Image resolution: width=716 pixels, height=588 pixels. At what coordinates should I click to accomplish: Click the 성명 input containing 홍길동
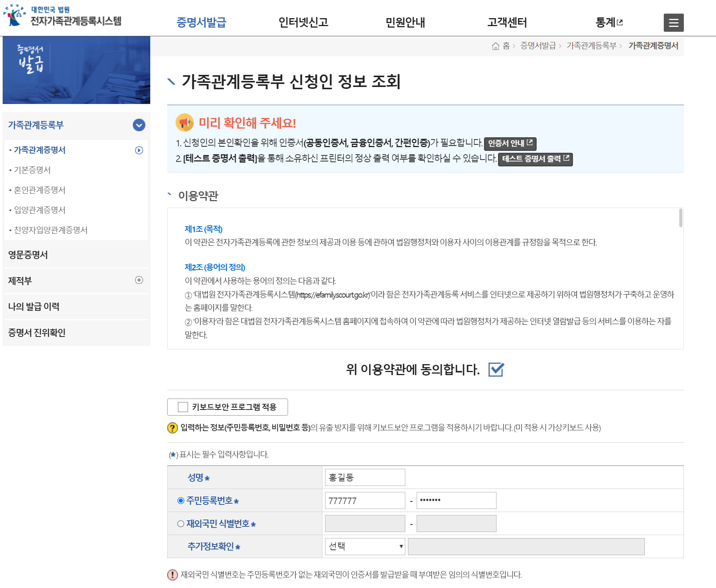tap(364, 477)
